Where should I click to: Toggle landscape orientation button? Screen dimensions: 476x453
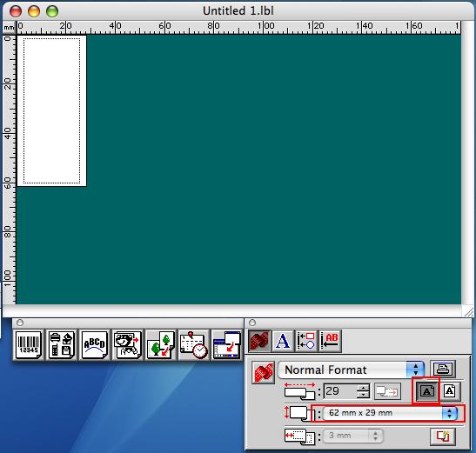426,390
